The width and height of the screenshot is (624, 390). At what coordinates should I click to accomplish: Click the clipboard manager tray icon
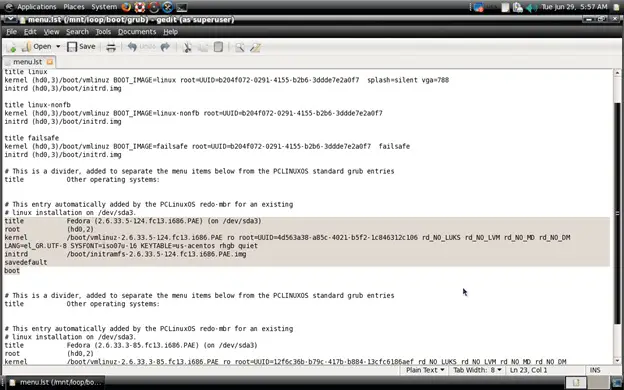[518, 7]
